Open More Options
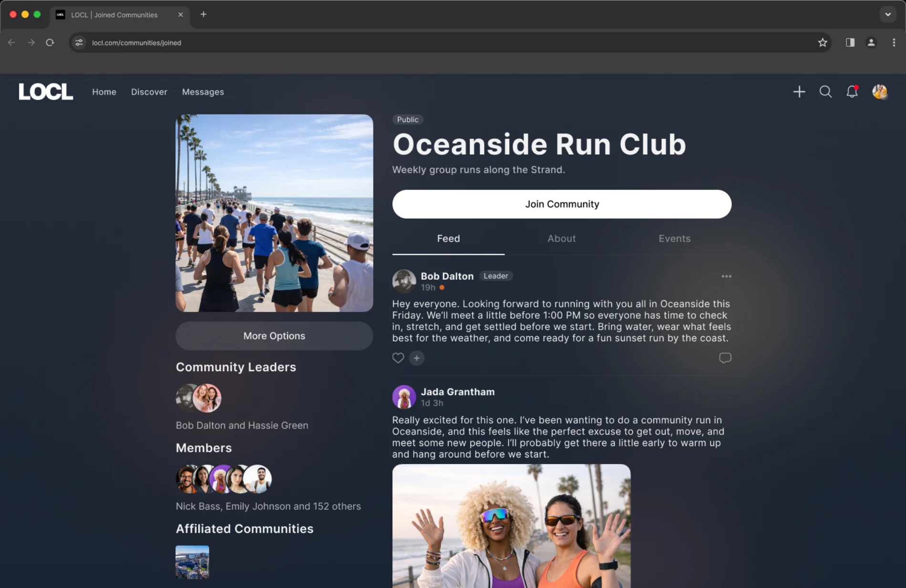The image size is (906, 588). click(x=274, y=336)
